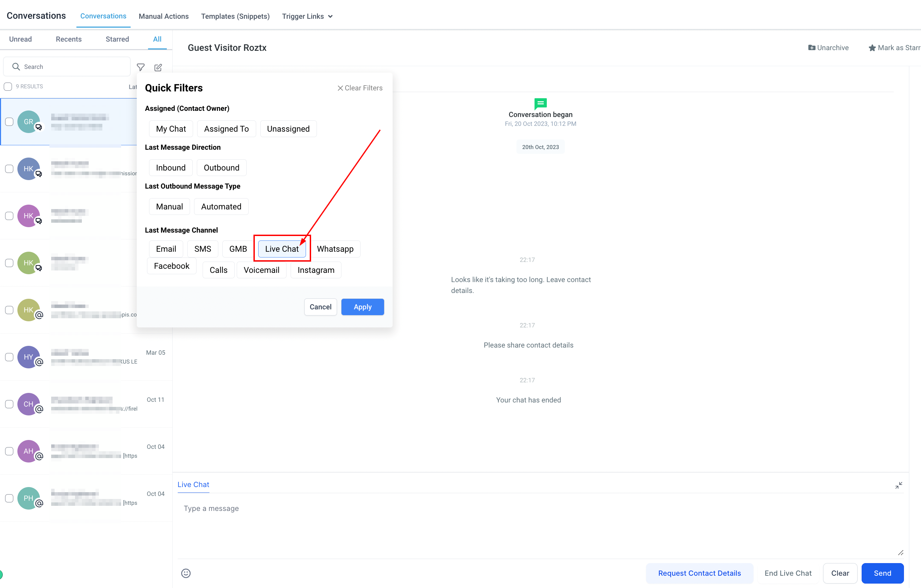Click the Guest Visitor Roztx name
The width and height of the screenshot is (921, 588).
[x=227, y=48]
